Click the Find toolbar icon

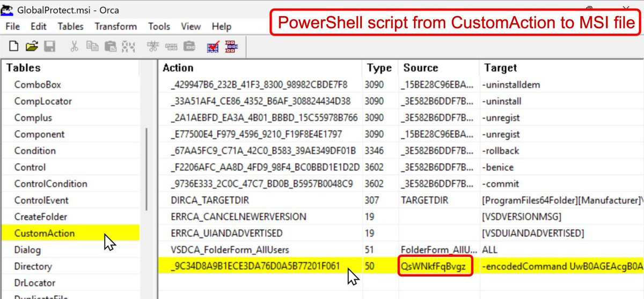coord(128,47)
